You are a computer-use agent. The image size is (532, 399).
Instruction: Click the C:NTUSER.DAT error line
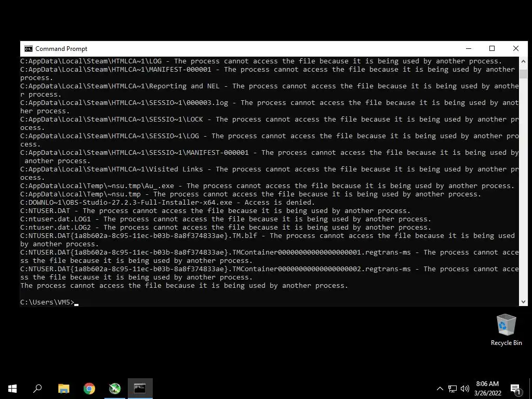(x=215, y=211)
